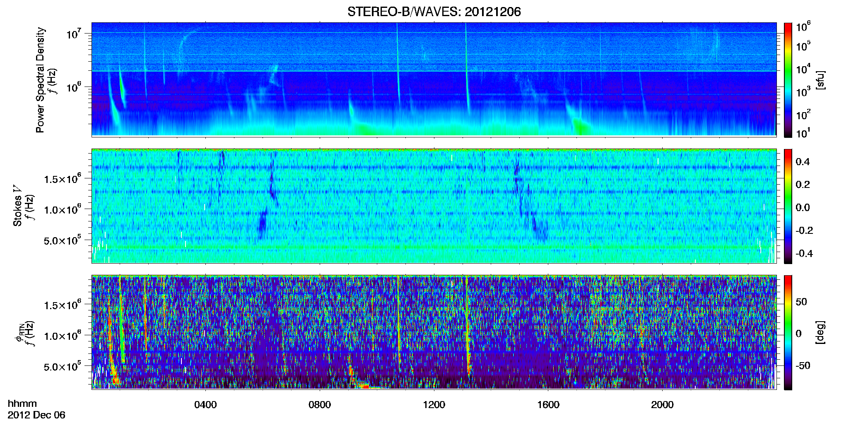Click the 10^6 frequency tick on the top panel y-axis

click(x=74, y=87)
